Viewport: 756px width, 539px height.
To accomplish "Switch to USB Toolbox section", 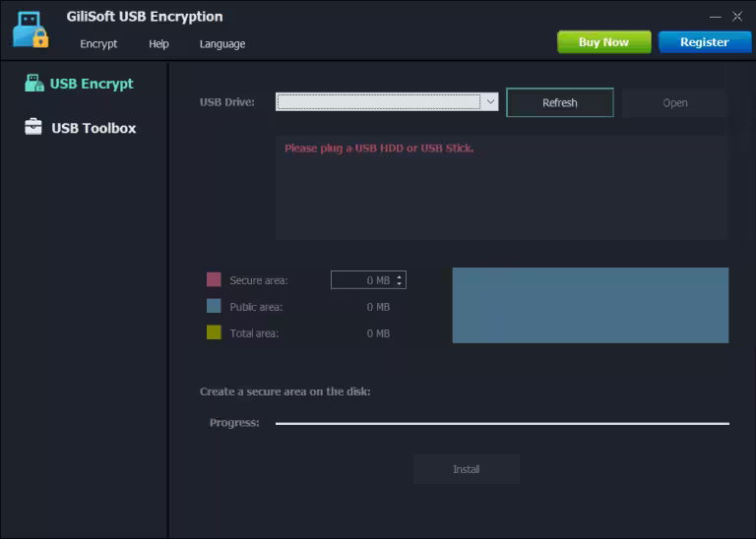I will 81,128.
